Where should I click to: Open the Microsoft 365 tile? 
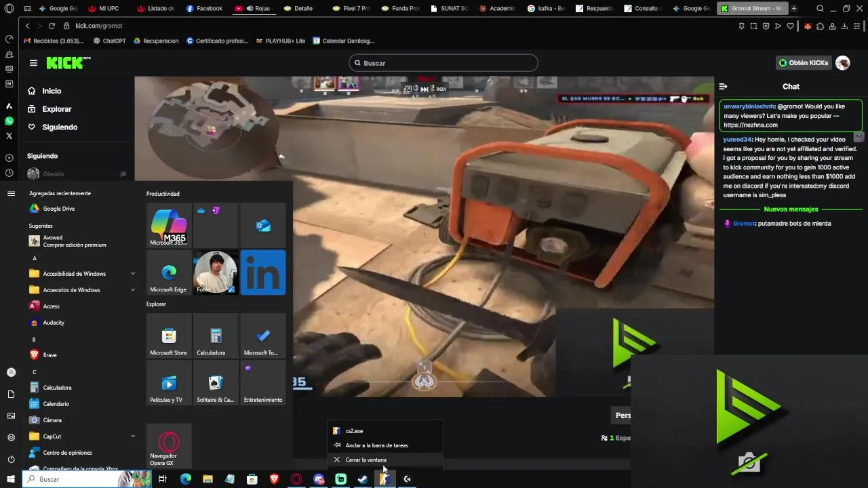point(169,226)
